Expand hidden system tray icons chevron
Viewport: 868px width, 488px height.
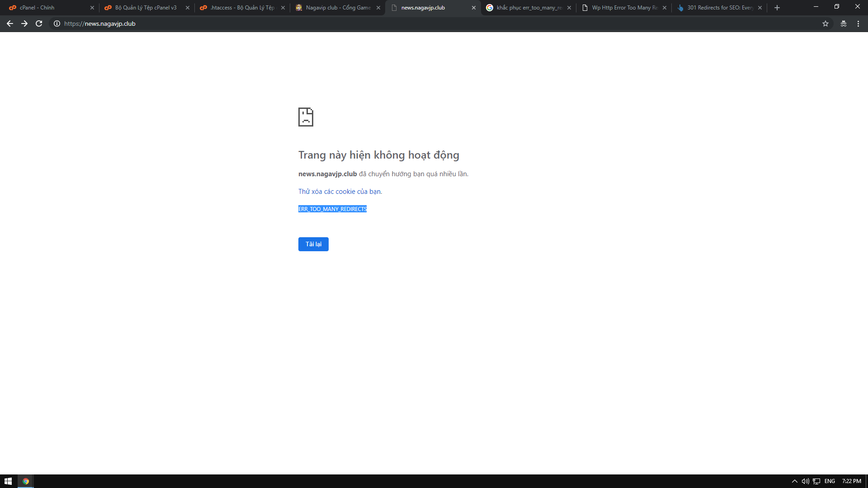794,481
